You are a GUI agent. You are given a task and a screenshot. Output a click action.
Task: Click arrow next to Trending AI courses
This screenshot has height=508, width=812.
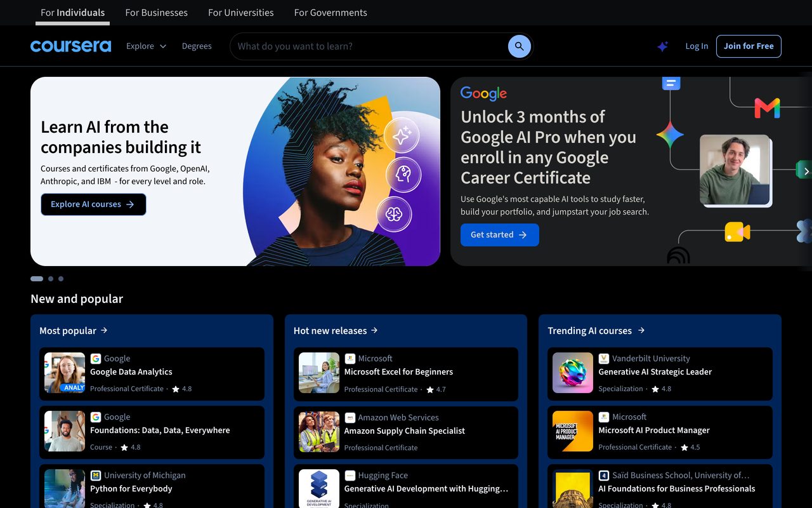(641, 330)
